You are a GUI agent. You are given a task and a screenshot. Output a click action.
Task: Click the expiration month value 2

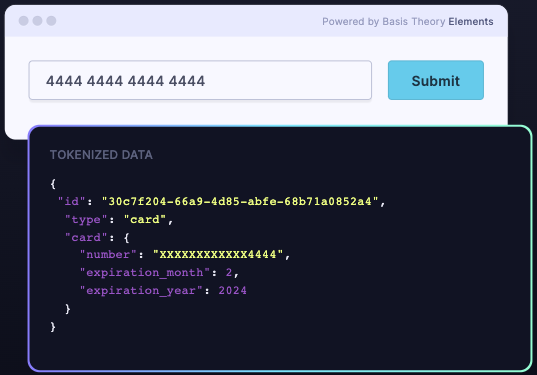tap(229, 273)
